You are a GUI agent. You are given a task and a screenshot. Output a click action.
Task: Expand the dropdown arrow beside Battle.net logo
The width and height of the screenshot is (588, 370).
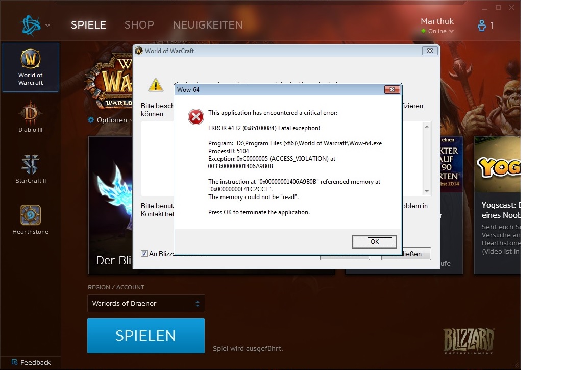[x=47, y=26]
